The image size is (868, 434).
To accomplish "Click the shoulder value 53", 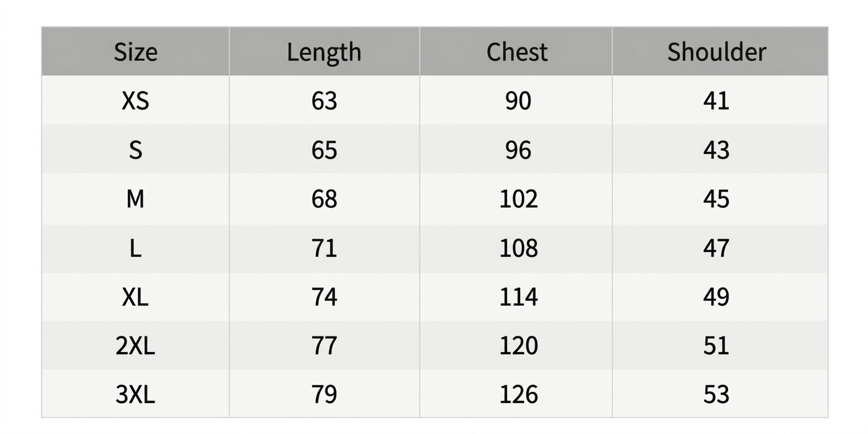I will [717, 395].
